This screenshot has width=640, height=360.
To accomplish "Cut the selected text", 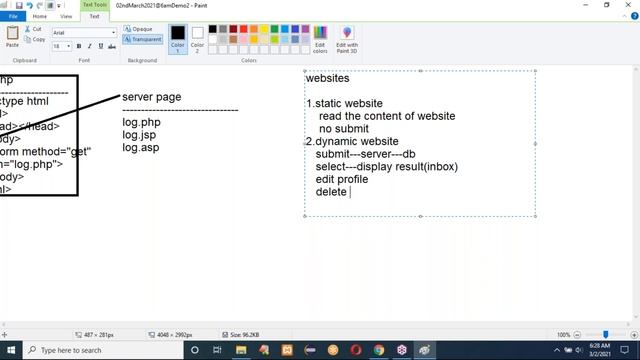I will pos(33,29).
